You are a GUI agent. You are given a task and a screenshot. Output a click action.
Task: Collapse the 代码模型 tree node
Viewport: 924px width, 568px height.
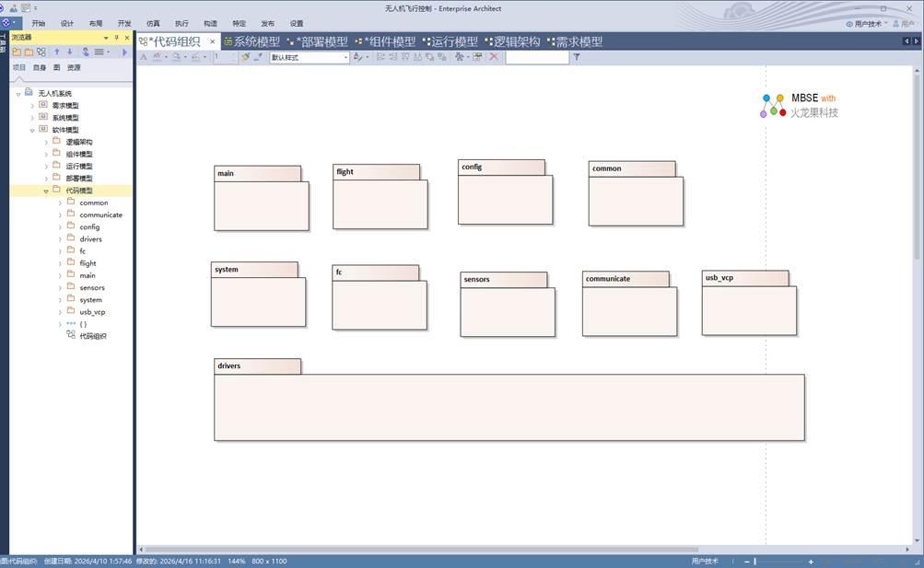tap(45, 191)
